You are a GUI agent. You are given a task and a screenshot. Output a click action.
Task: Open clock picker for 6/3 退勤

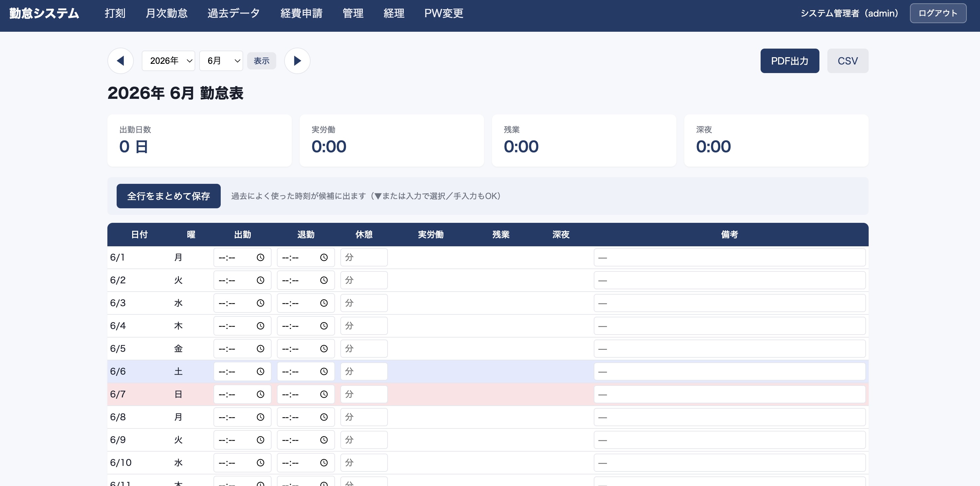coord(324,303)
